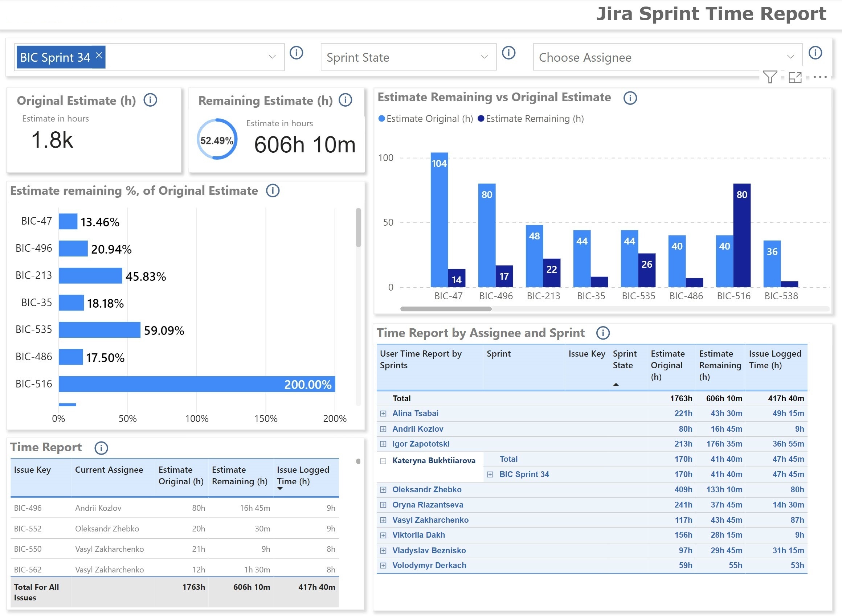Collapse the Kateryna Bukhtiiarova row

383,461
